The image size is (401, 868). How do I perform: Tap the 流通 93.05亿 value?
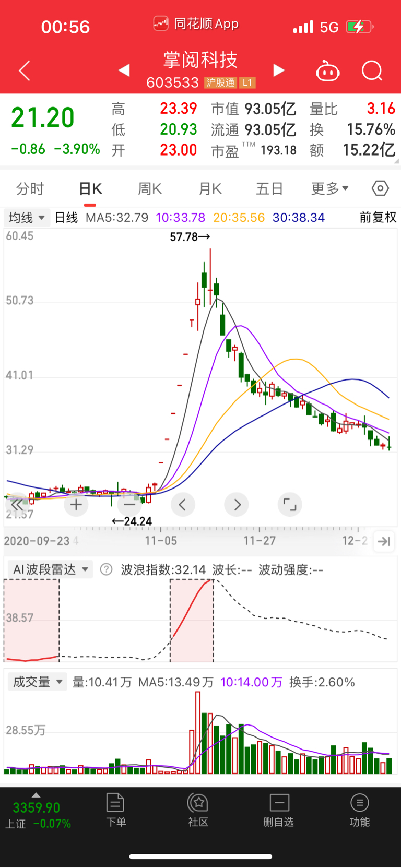click(x=270, y=129)
